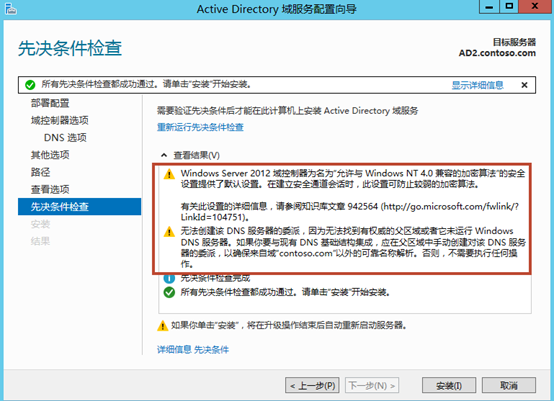
Task: Click the wizard app icon in title bar
Action: click(11, 8)
